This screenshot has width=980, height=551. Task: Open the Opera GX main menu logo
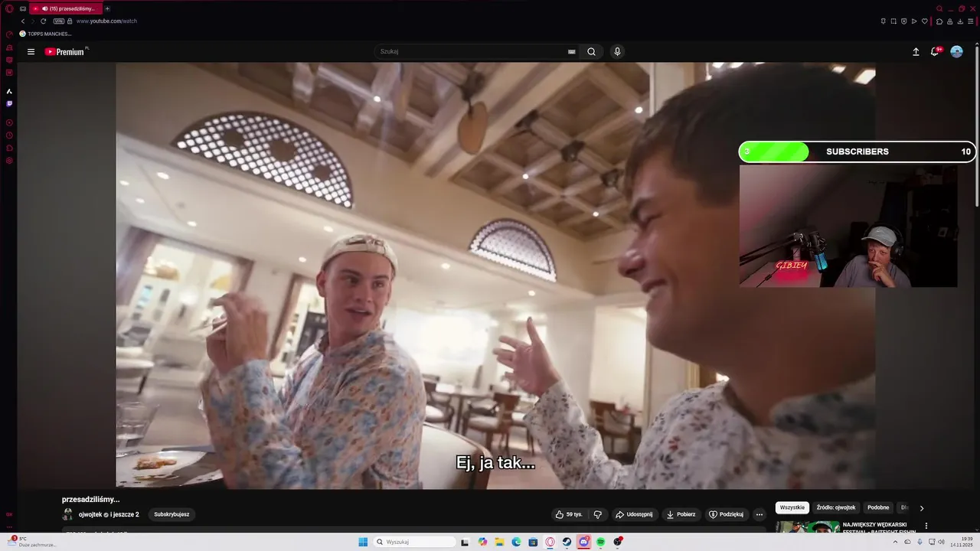9,8
